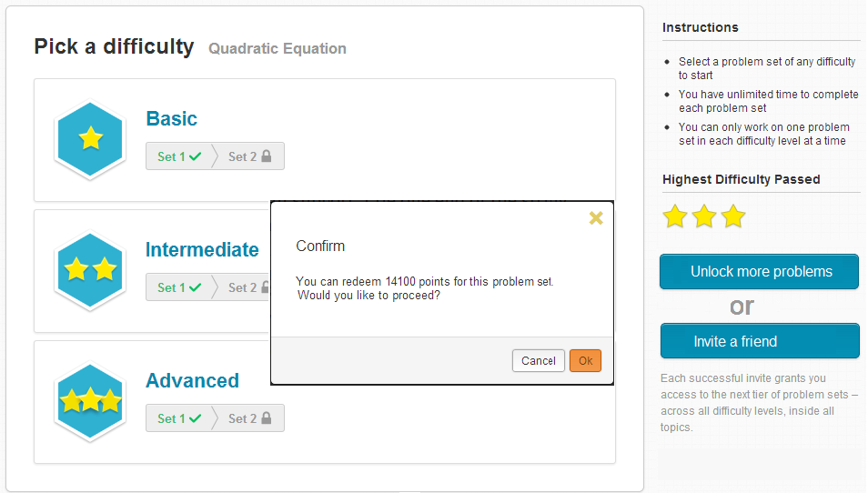
Task: Confirm redemption with the Ok button
Action: point(585,361)
